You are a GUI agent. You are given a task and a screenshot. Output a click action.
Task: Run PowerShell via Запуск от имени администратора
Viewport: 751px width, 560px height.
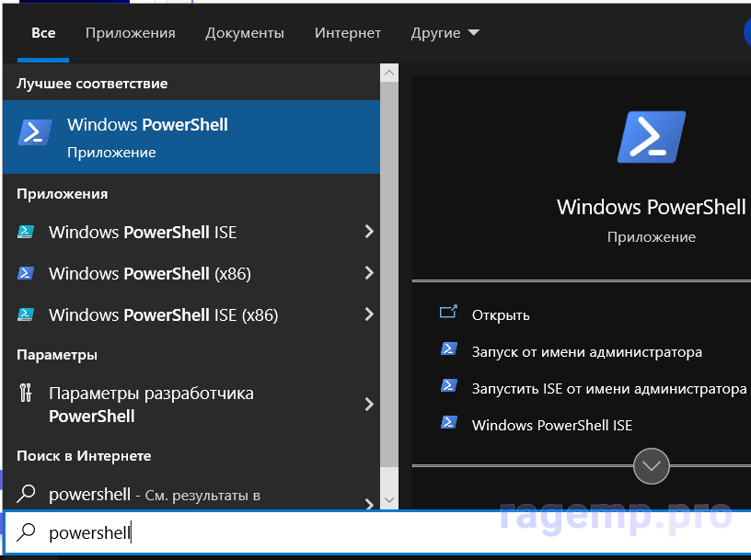pyautogui.click(x=586, y=351)
